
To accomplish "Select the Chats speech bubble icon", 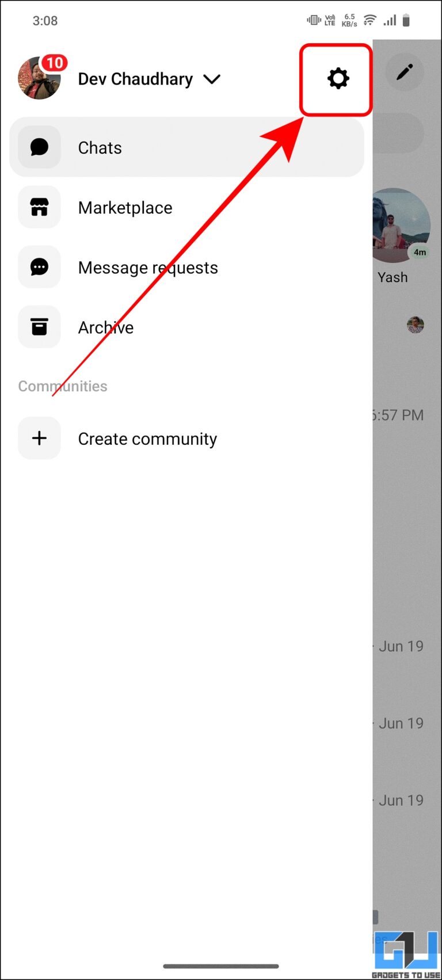I will (x=39, y=147).
